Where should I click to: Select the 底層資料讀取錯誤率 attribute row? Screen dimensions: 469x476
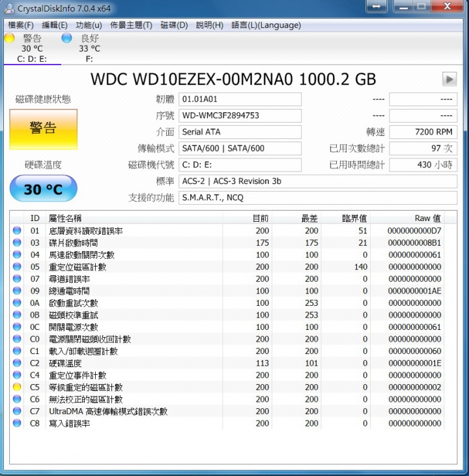[x=227, y=231]
